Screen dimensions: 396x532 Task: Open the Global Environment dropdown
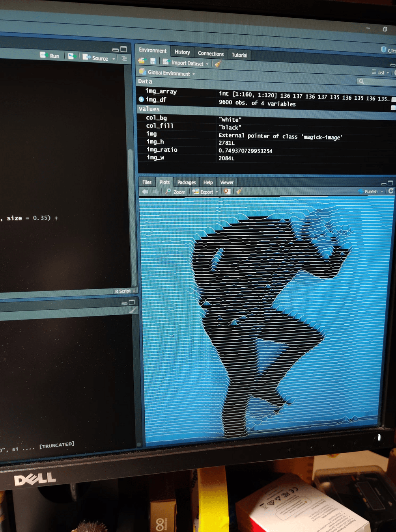click(168, 73)
